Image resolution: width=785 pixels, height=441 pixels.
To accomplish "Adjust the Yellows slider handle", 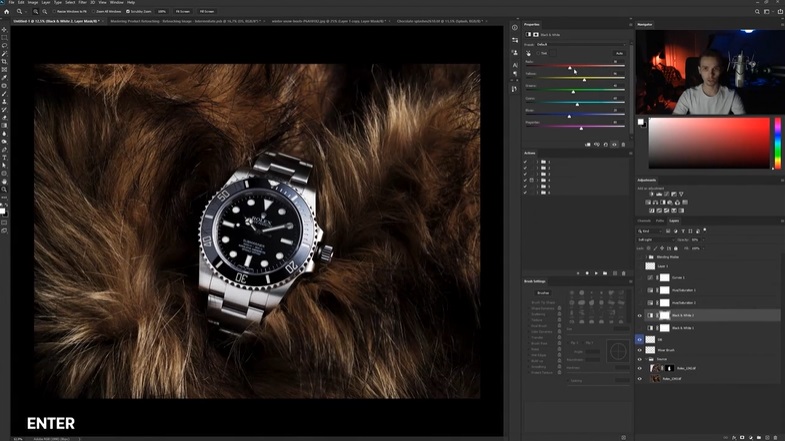I will tap(584, 80).
